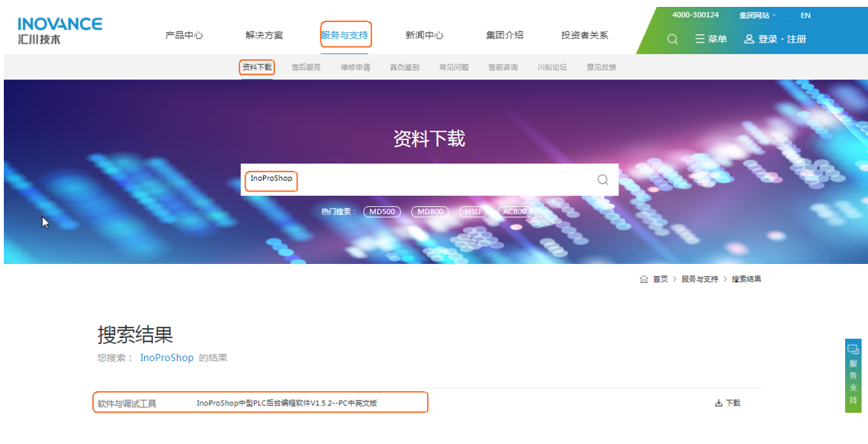The height and width of the screenshot is (444, 868).
Task: Select the 意见反馈 tab
Action: click(602, 68)
